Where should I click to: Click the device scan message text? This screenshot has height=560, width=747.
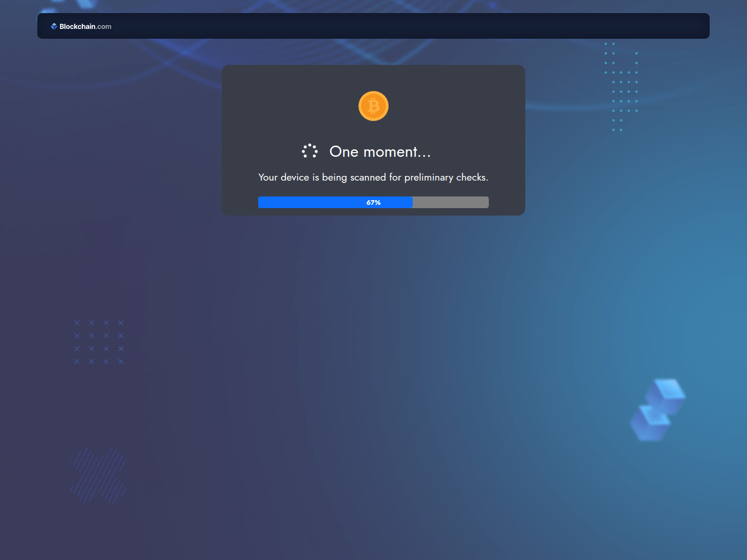[x=373, y=177]
